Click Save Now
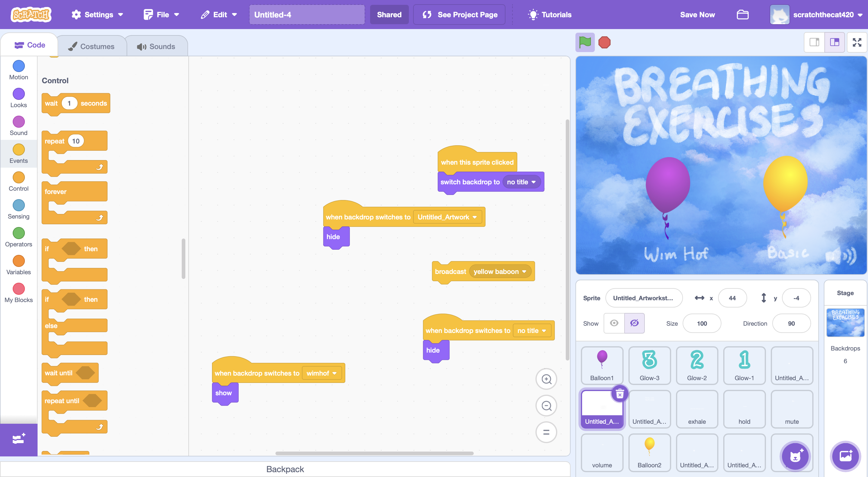The height and width of the screenshot is (477, 868). click(x=697, y=15)
